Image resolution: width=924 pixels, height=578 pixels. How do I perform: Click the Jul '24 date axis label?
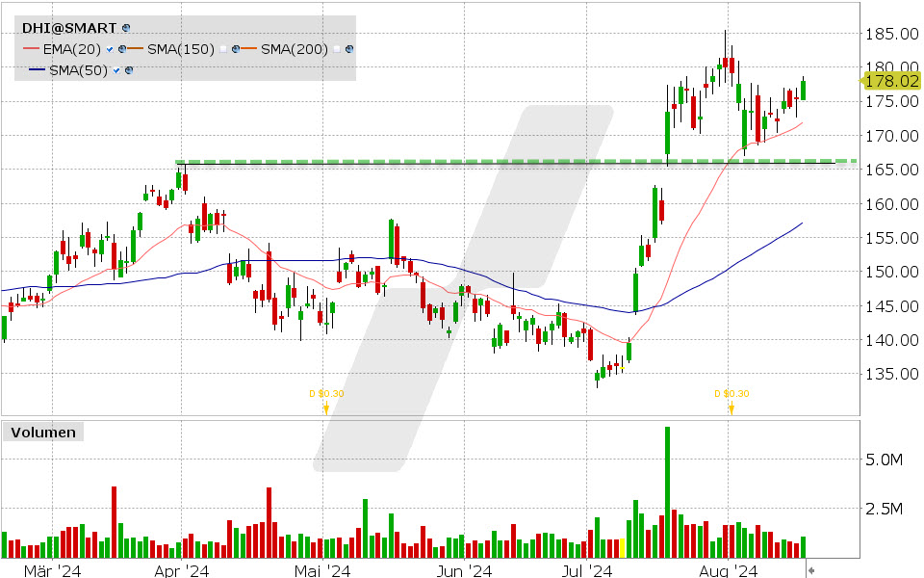[587, 570]
